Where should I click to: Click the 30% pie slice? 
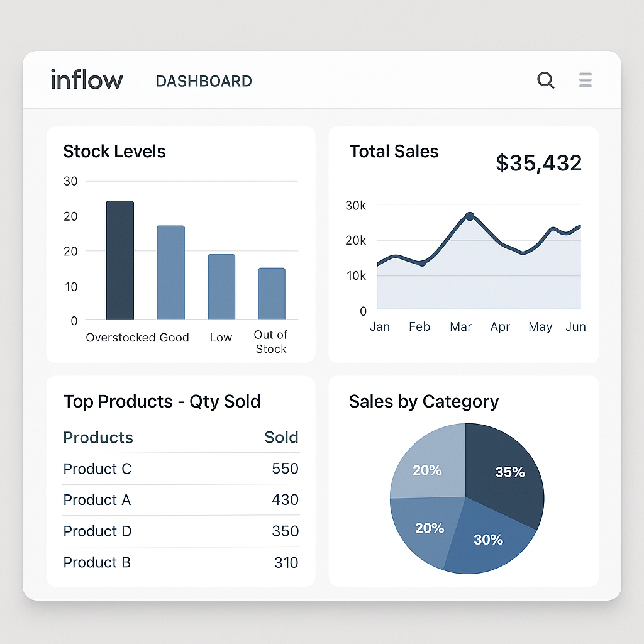[x=487, y=539]
